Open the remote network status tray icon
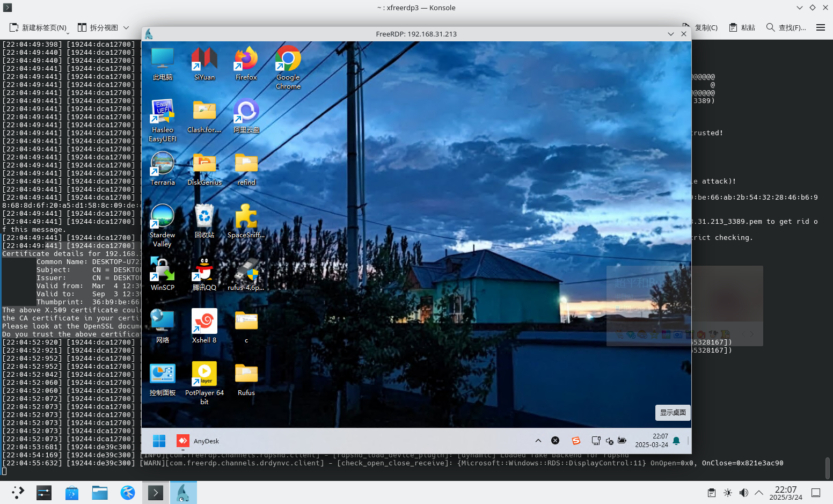The height and width of the screenshot is (504, 833). (596, 441)
